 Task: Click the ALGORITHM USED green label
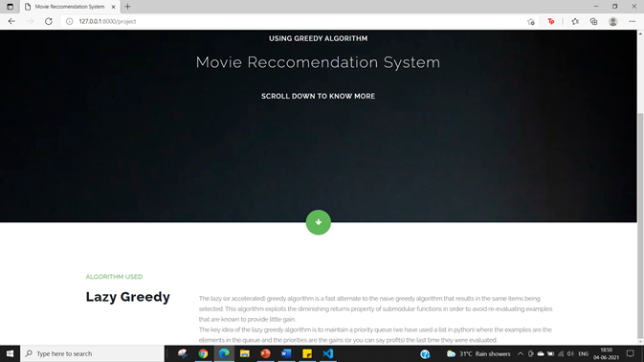pos(114,277)
